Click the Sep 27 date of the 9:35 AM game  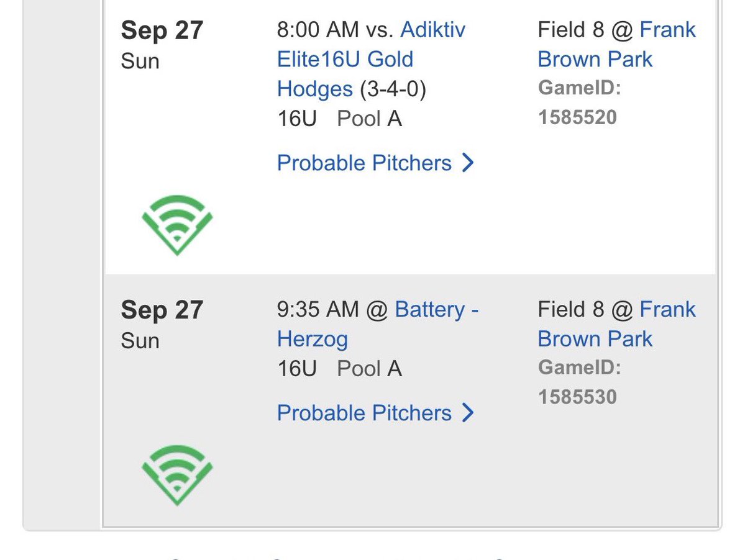tap(162, 310)
